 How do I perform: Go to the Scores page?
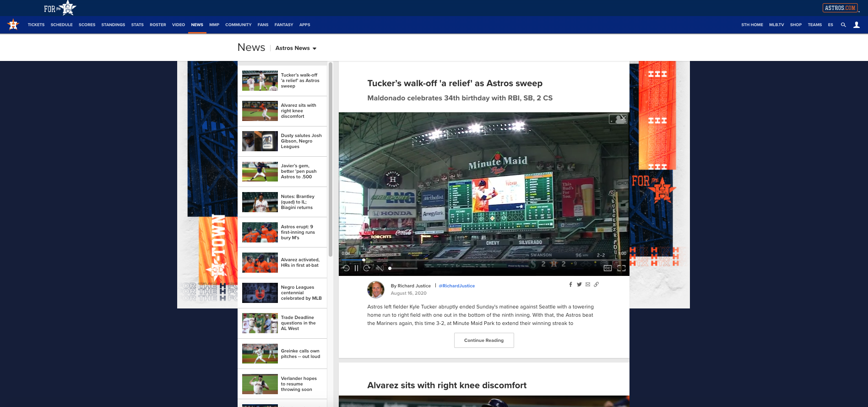click(87, 25)
